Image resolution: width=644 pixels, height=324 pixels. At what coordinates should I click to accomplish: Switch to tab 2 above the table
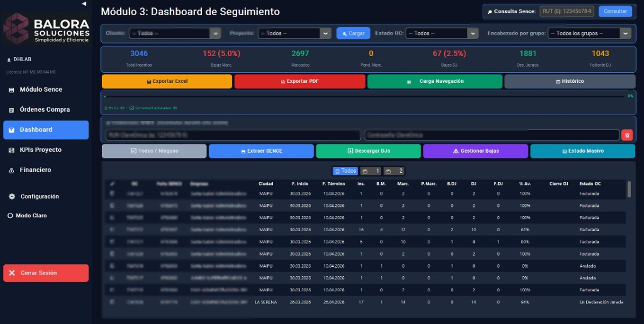click(394, 171)
